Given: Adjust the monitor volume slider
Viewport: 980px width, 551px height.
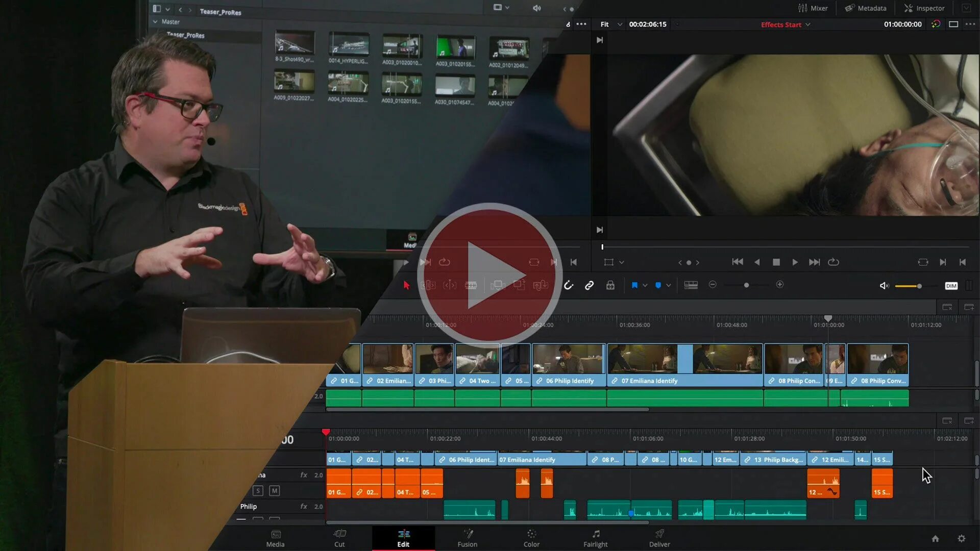Looking at the screenshot, I should coord(919,286).
